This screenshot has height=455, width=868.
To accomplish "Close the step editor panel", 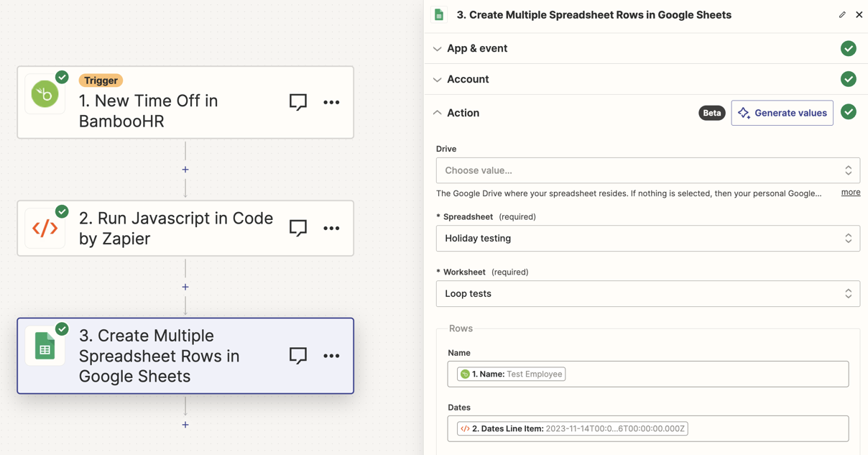I will 859,14.
